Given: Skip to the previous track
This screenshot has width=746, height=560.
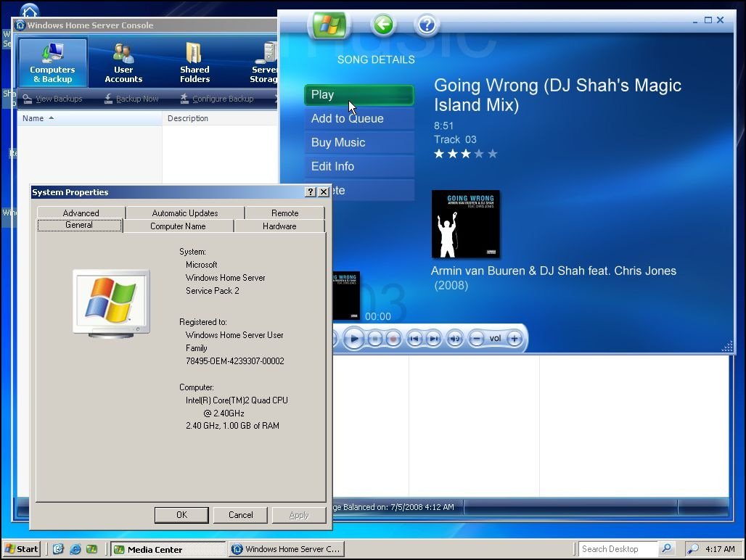Looking at the screenshot, I should click(414, 339).
